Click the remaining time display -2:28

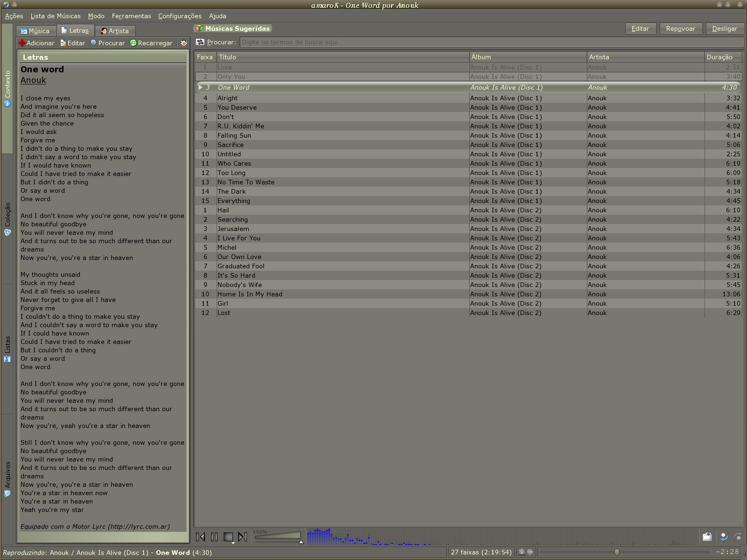728,552
